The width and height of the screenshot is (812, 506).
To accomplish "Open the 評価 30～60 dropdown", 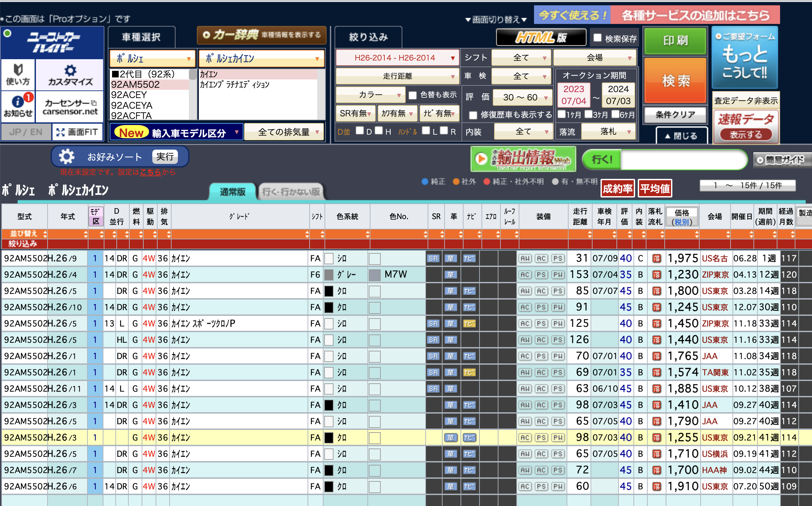I will [x=522, y=97].
